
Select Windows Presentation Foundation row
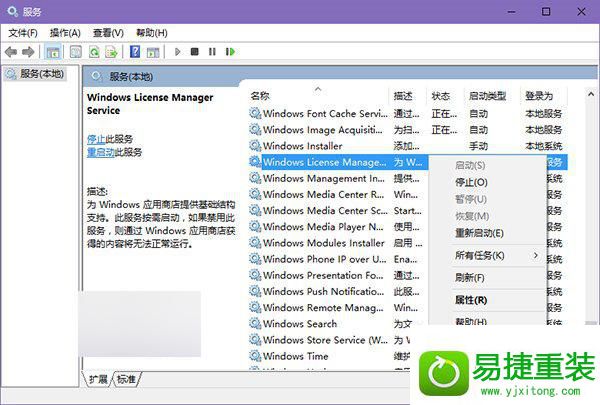pos(338,275)
